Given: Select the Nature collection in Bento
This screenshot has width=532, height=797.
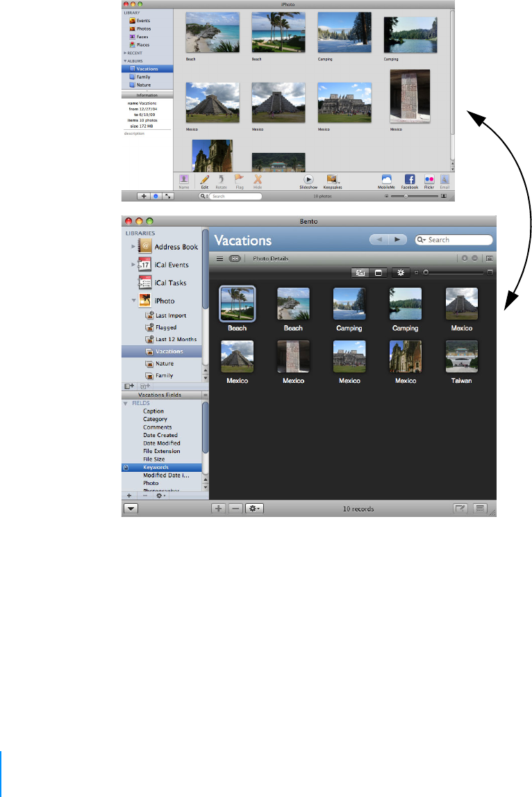Looking at the screenshot, I should pos(160,363).
